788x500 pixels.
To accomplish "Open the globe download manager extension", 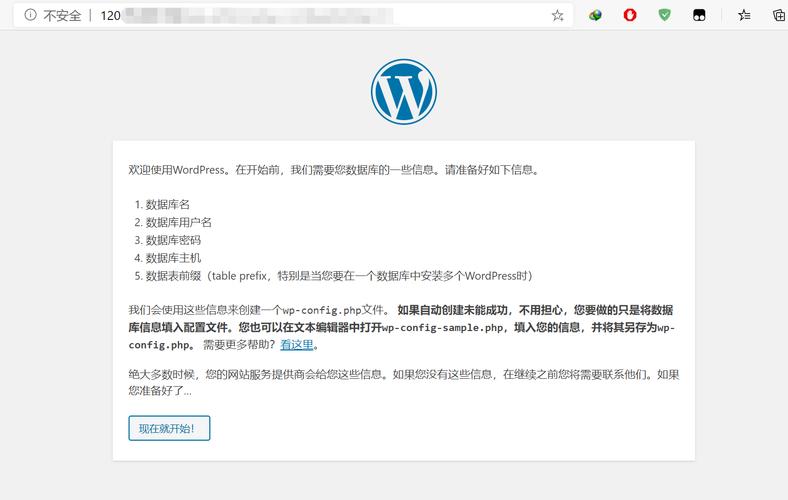I will click(596, 16).
